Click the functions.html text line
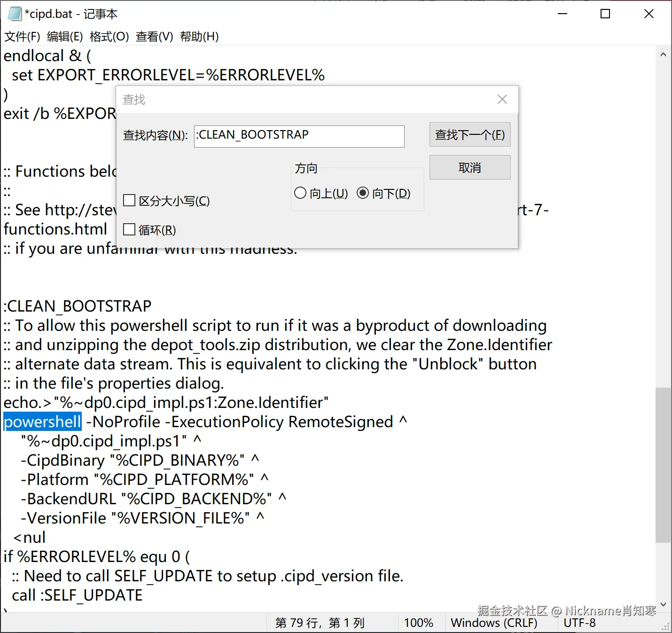Image resolution: width=672 pixels, height=633 pixels. tap(55, 229)
